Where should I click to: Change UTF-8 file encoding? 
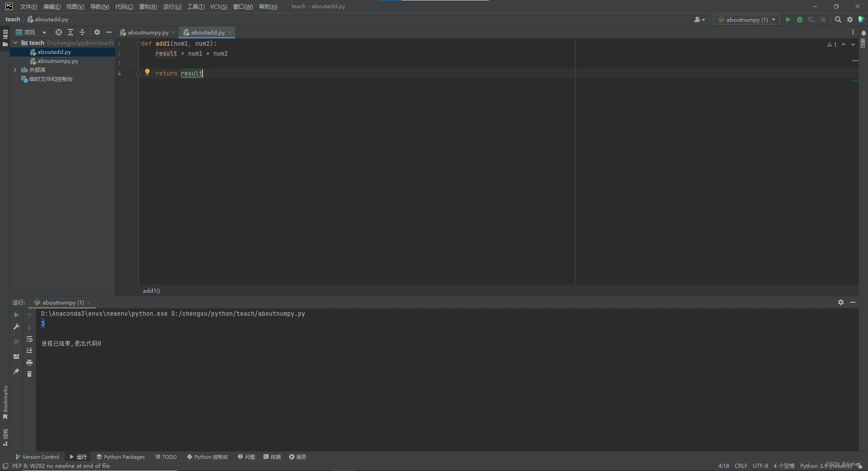point(760,466)
